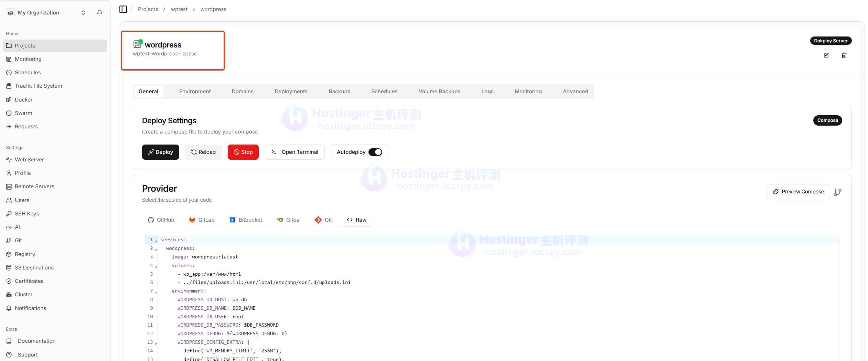Collapse the services block fold arrow on line 1
868x361 pixels.
click(156, 241)
